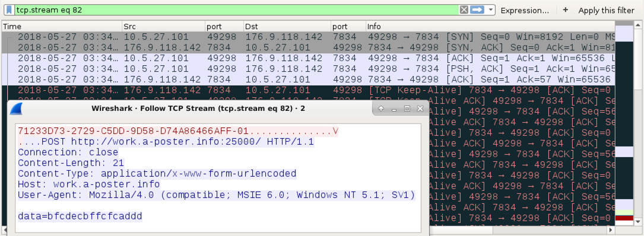Screen dimensions: 644x236
Task: Open the filter history dropdown arrow
Action: coord(490,10)
